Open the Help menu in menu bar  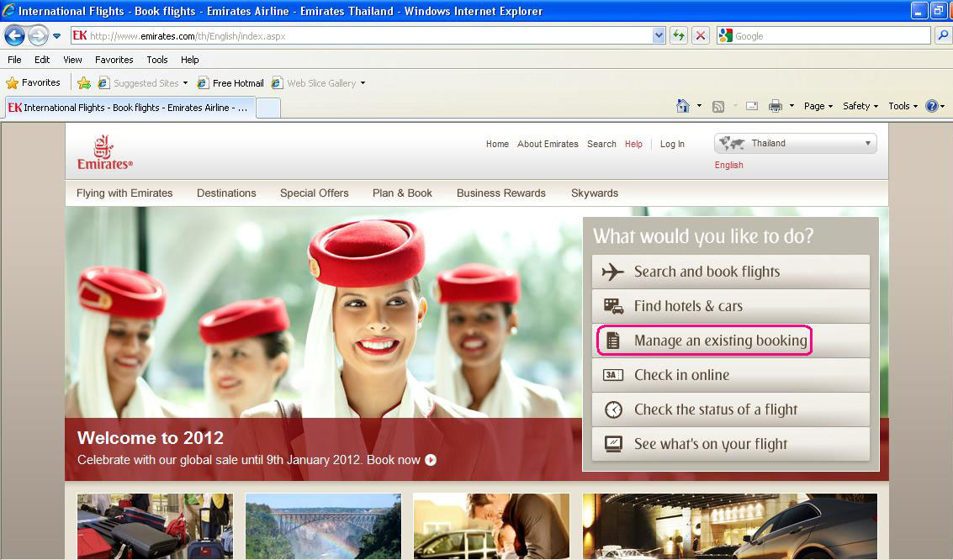(189, 60)
